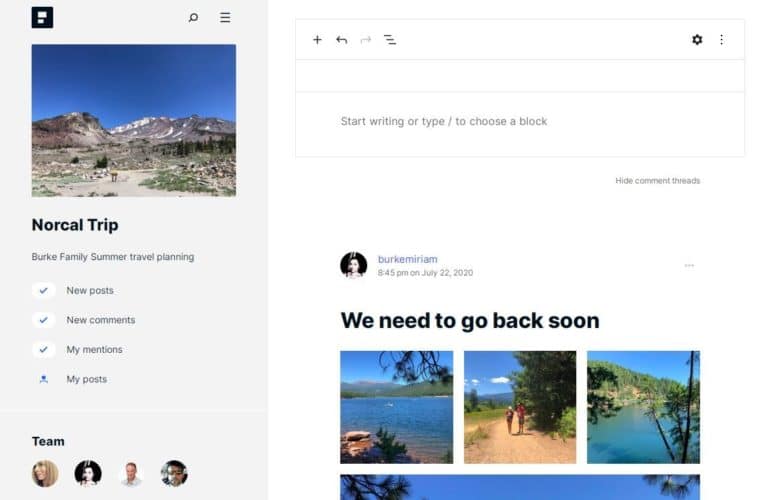
Task: Toggle the New posts checkmark
Action: click(x=44, y=290)
